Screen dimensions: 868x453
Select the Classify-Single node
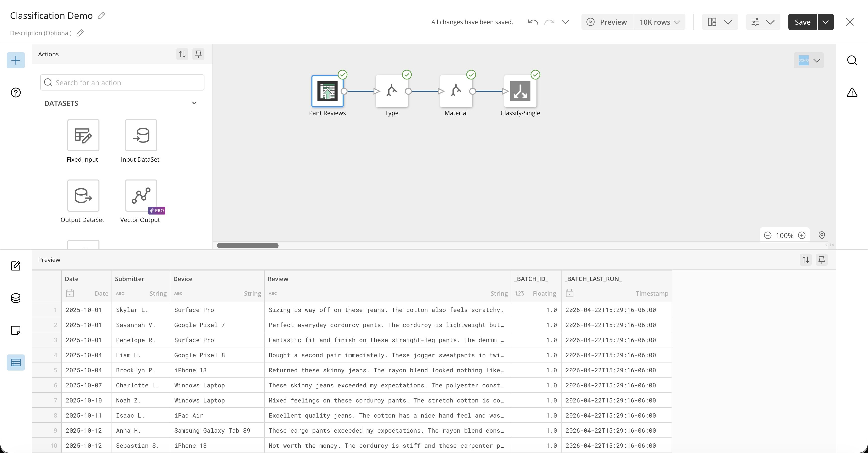(x=520, y=91)
